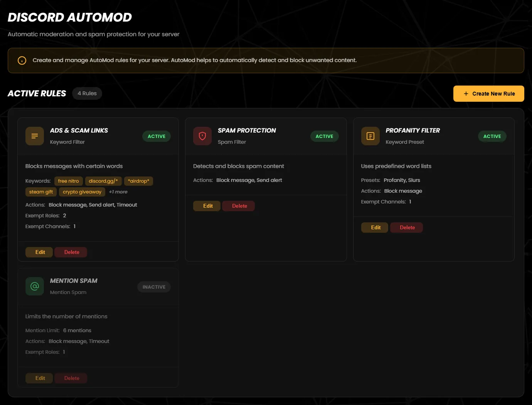
Task: Click the 'ACTIVE RULES' section heading
Action: click(37, 94)
